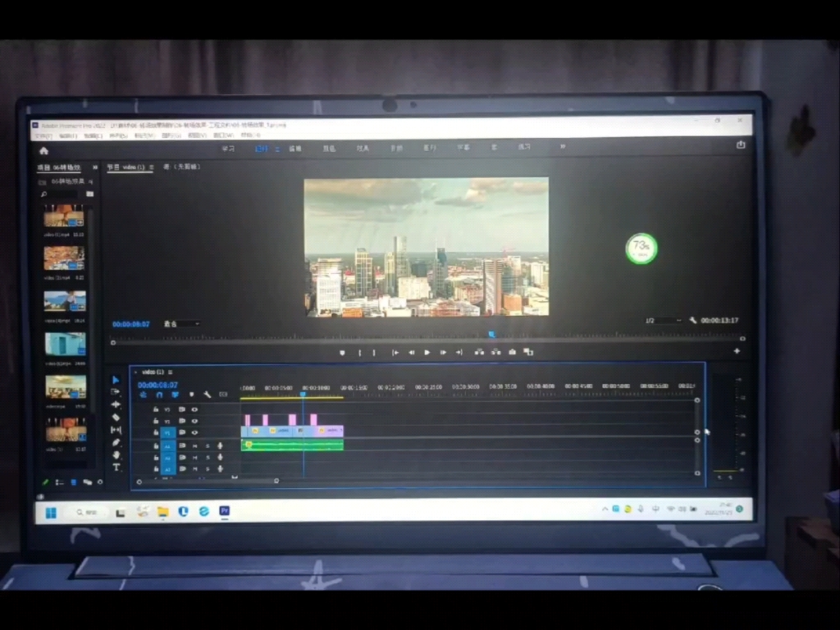The width and height of the screenshot is (840, 630).
Task: Switch to the 项目 panel tab
Action: [45, 167]
